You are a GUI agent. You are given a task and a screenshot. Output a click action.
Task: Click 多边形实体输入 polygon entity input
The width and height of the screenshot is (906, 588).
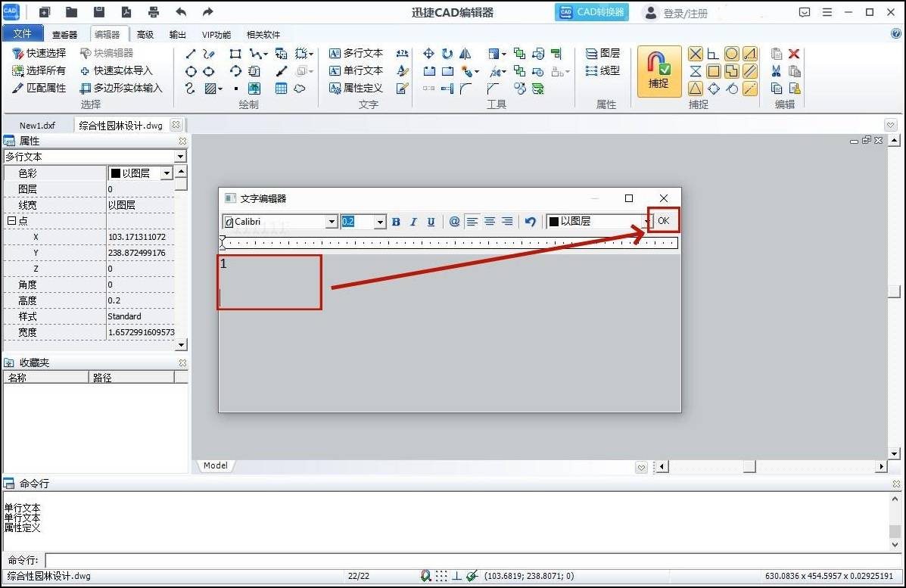click(x=121, y=88)
